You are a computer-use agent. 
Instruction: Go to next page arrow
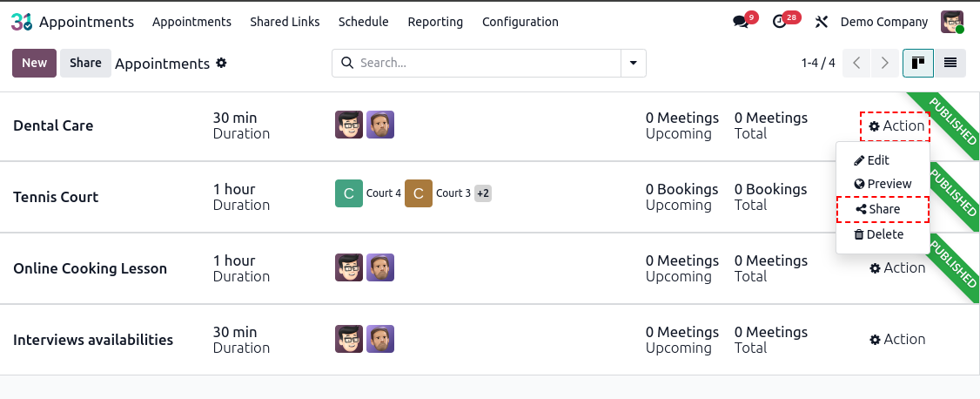tap(884, 64)
